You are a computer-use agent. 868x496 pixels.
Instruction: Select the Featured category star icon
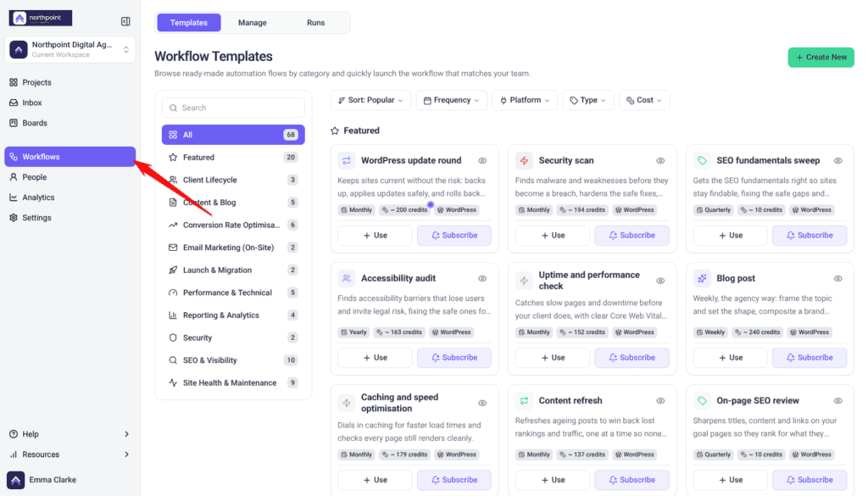[x=173, y=157]
